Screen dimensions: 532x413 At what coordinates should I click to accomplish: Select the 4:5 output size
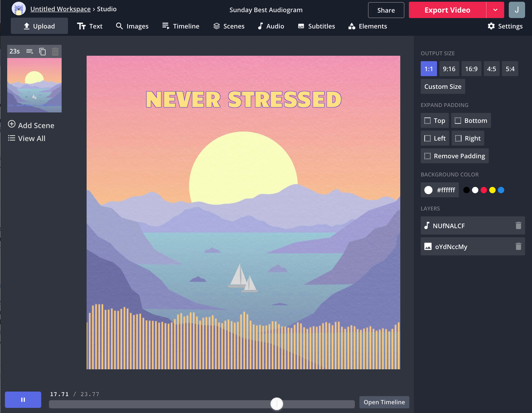coord(491,69)
